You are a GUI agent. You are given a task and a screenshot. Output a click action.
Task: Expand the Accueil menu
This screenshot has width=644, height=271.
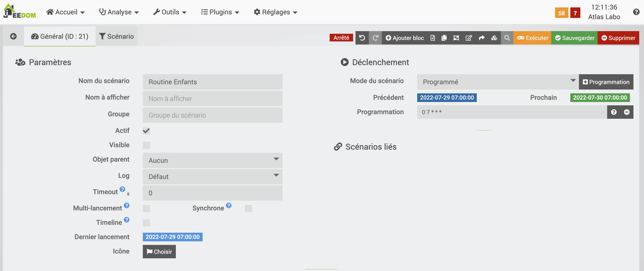point(66,12)
